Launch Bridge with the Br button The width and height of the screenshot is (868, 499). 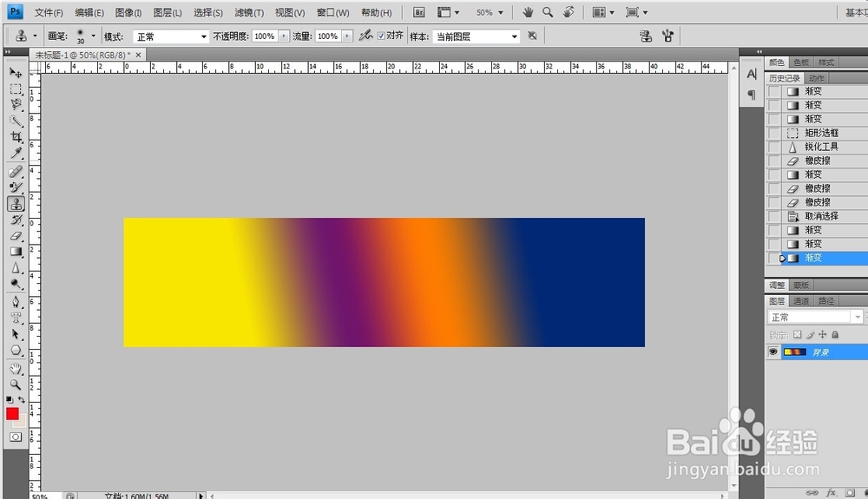click(x=419, y=12)
